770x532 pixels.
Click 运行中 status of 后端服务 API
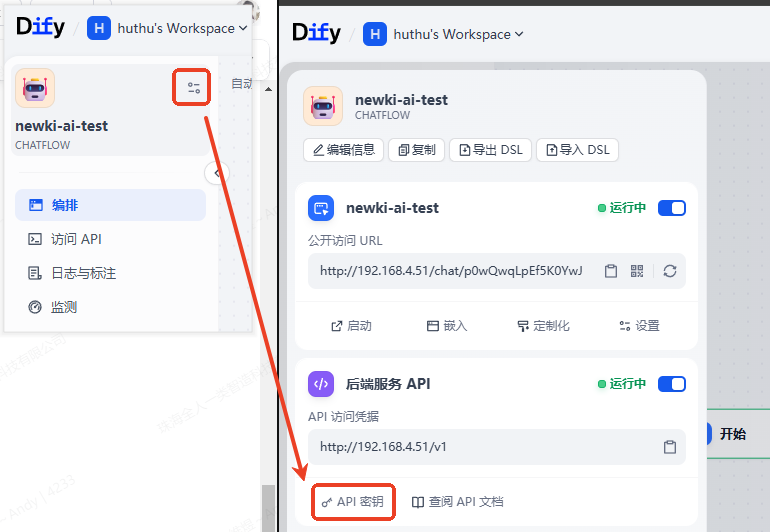pyautogui.click(x=622, y=384)
